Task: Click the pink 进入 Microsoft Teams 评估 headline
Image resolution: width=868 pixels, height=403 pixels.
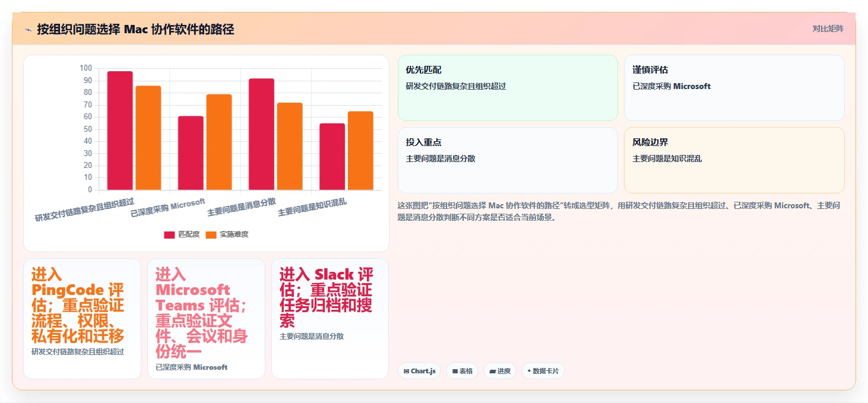Action: [202, 313]
